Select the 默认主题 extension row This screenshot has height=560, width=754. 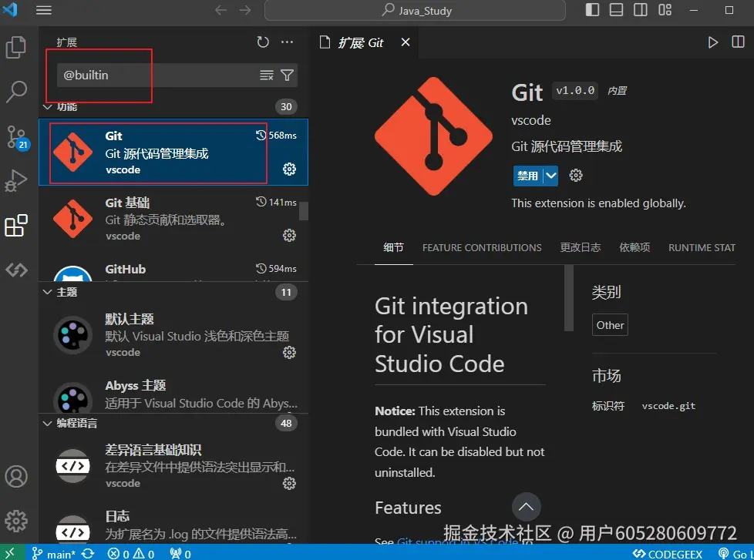click(x=173, y=335)
